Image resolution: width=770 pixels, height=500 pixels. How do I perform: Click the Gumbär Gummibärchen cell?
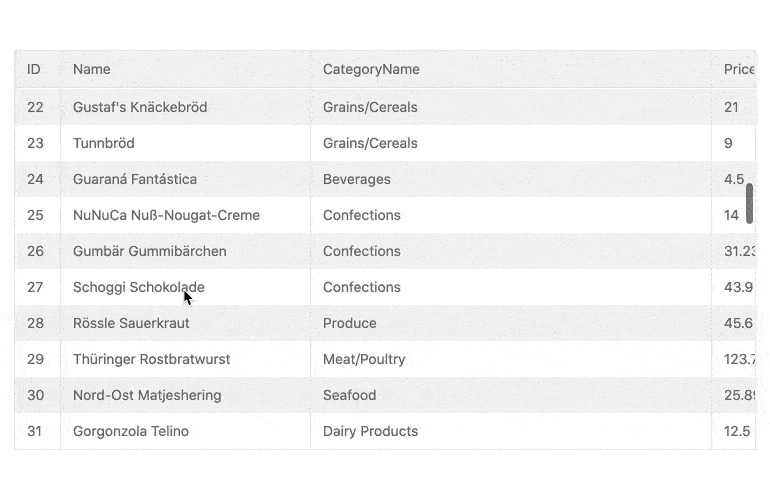tap(150, 251)
